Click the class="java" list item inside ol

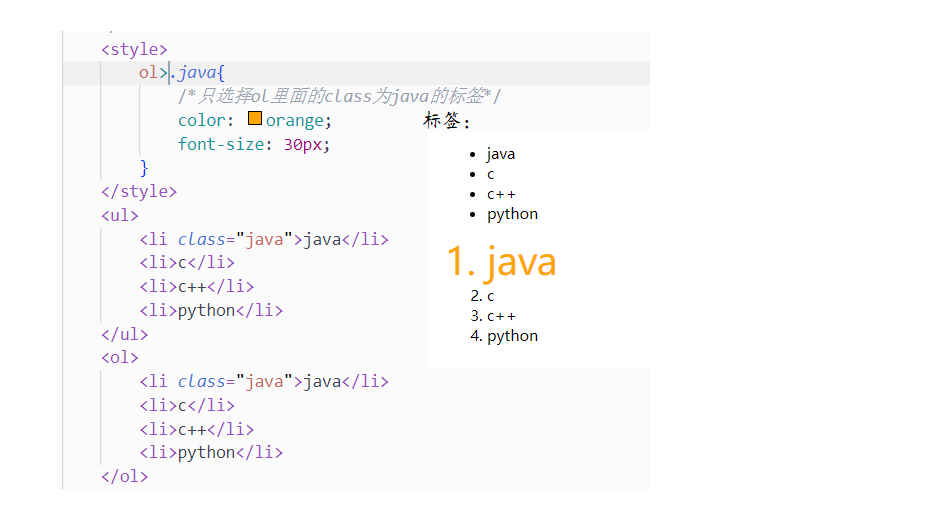point(264,381)
